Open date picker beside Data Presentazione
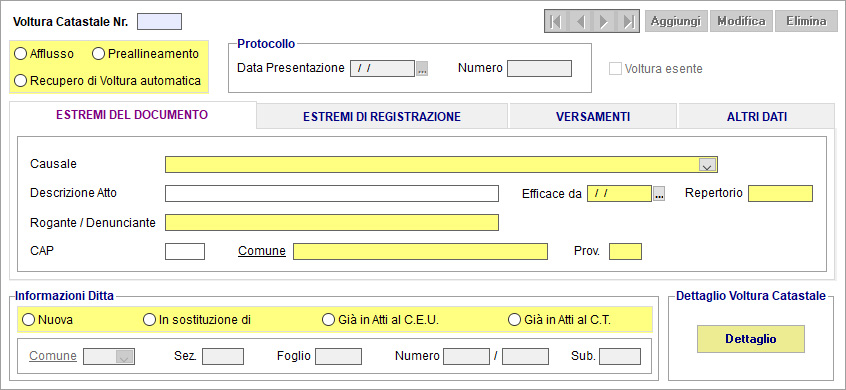Image resolution: width=846 pixels, height=390 pixels. [422, 69]
